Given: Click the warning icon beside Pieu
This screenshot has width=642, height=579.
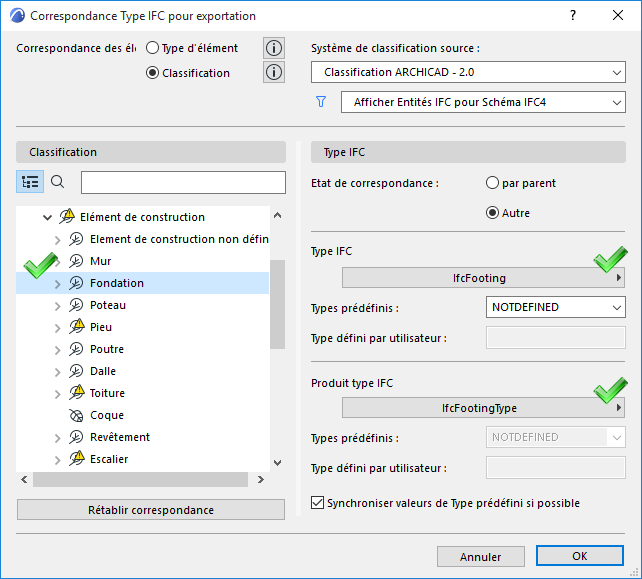Looking at the screenshot, I should pyautogui.click(x=77, y=327).
